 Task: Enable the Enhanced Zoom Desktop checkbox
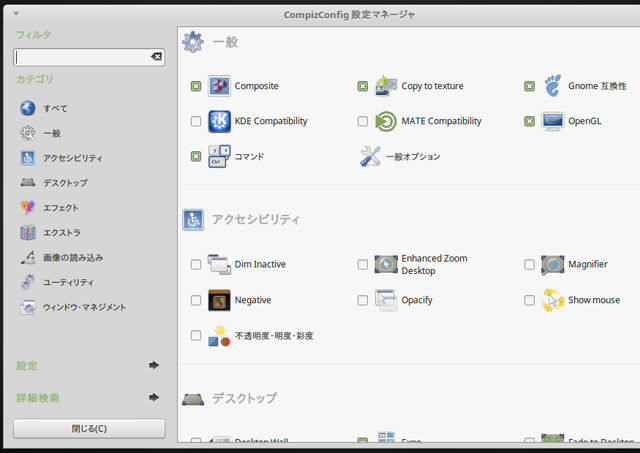coord(362,264)
